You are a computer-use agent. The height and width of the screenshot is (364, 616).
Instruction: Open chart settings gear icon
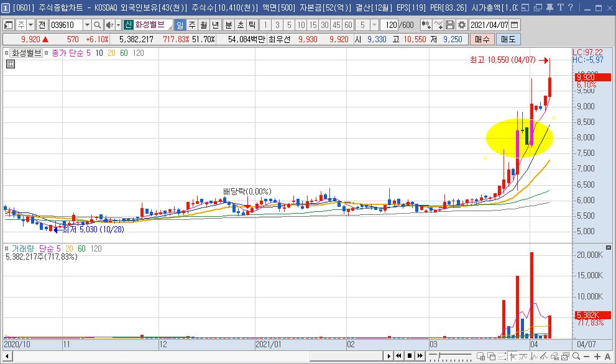[x=462, y=25]
